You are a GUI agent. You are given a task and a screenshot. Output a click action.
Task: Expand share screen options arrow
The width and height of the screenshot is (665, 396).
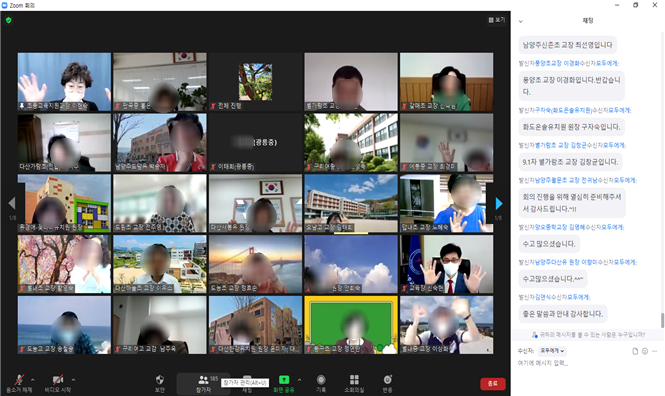pos(299,379)
